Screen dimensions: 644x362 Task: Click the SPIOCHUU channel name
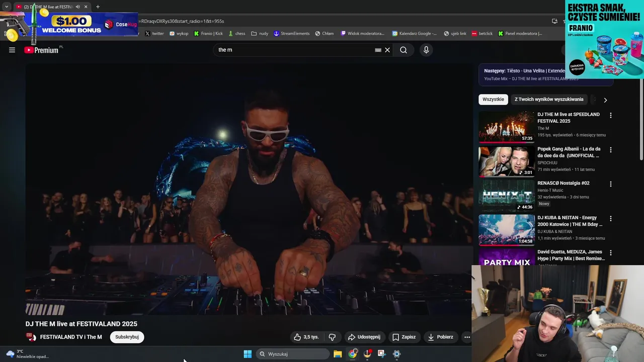point(547,163)
